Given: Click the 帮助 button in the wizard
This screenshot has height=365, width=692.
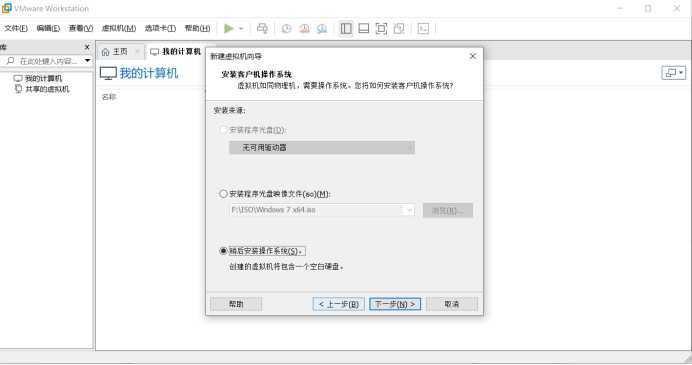Looking at the screenshot, I should 236,304.
